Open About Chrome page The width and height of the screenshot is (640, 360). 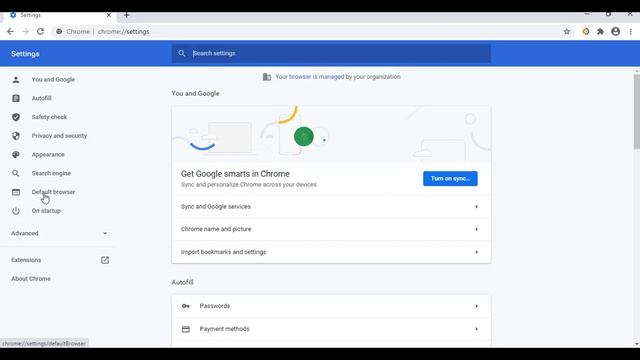tap(31, 279)
